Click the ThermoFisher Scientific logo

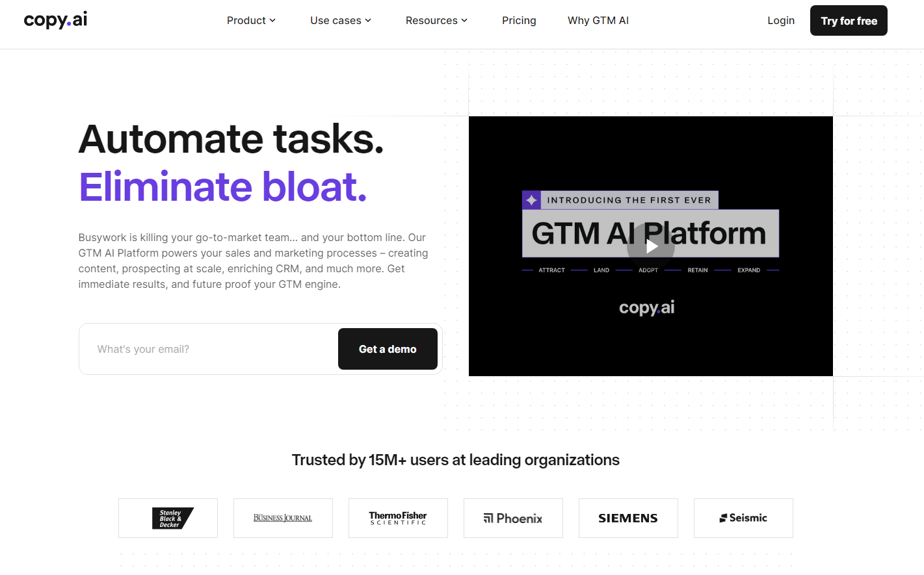tap(398, 518)
